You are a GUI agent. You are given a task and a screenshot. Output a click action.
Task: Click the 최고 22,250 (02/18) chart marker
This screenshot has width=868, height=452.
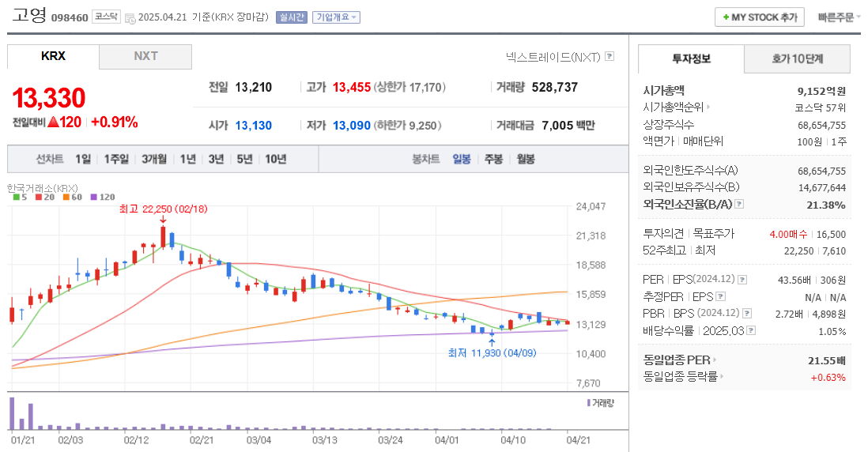(x=164, y=209)
